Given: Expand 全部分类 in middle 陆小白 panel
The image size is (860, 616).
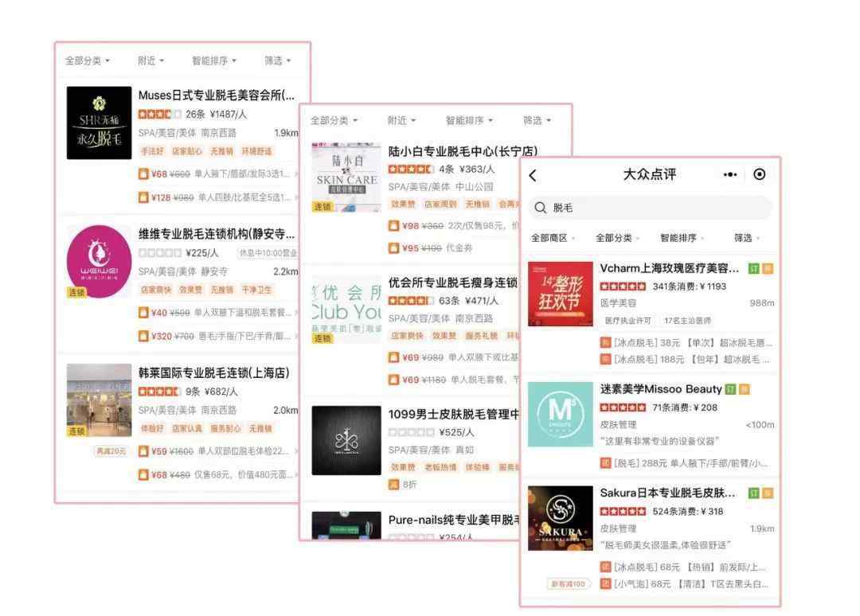Looking at the screenshot, I should click(x=334, y=120).
